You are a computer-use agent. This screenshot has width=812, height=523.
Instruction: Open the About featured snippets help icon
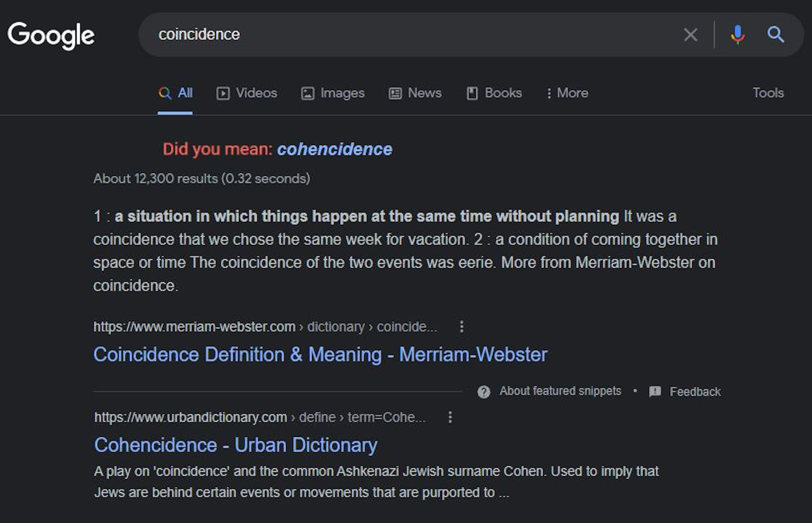coord(484,392)
